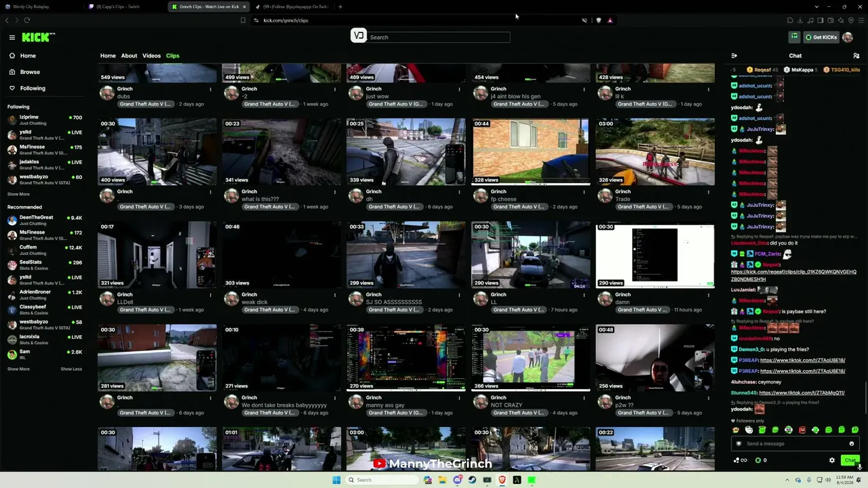Play the 'SJ SO ASSSSSSSSSS' clip thumbnail

(406, 255)
